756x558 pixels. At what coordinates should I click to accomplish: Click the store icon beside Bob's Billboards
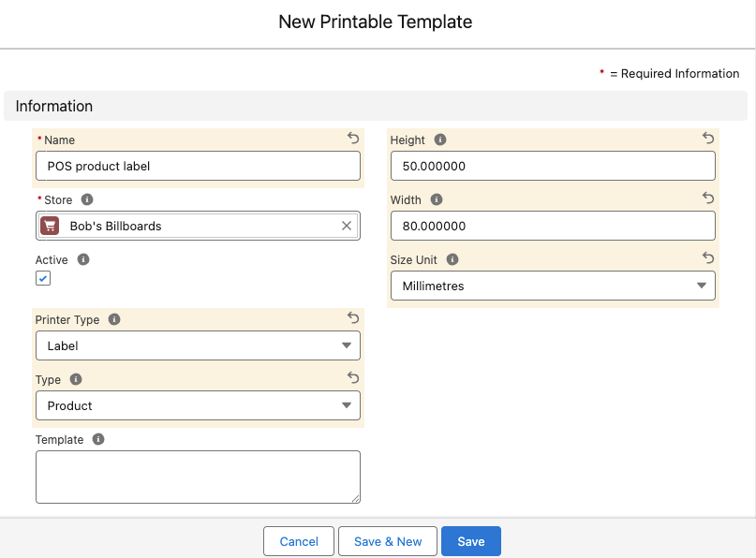(x=49, y=225)
